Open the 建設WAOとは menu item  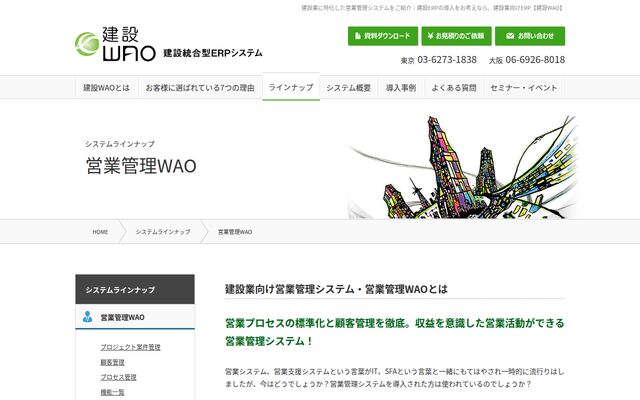[107, 88]
